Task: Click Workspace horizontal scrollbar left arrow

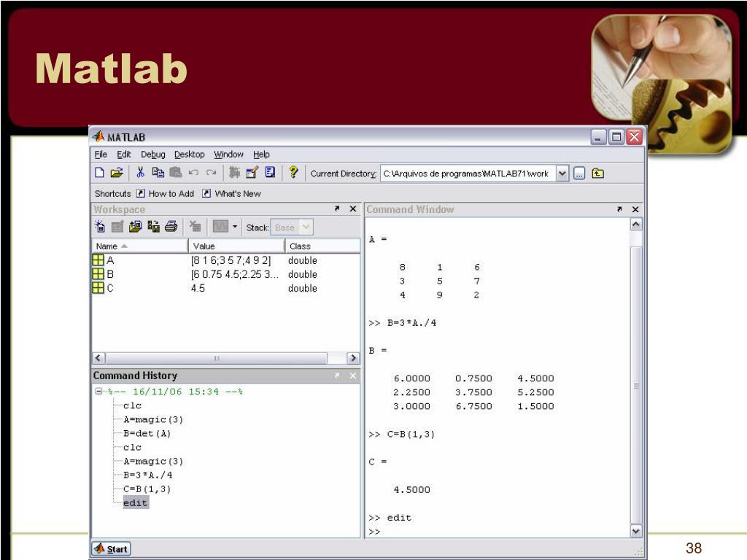Action: [x=98, y=358]
